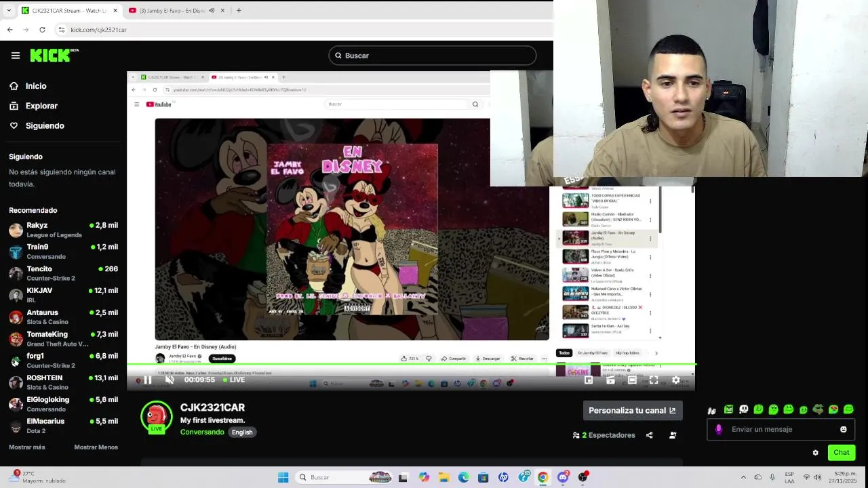Screen dimensions: 868x488
Task: Click the taskbar Buscar search box
Action: point(345,477)
